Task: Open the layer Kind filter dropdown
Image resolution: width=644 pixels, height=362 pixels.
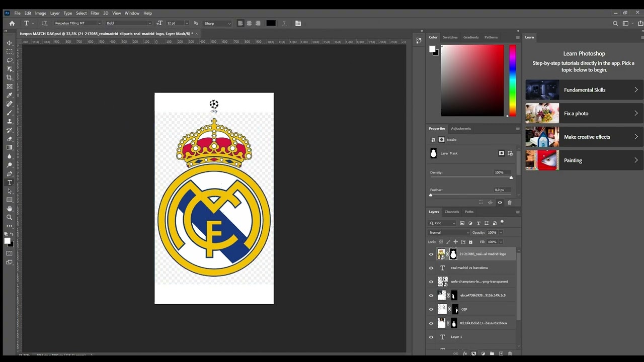Action: (442, 223)
